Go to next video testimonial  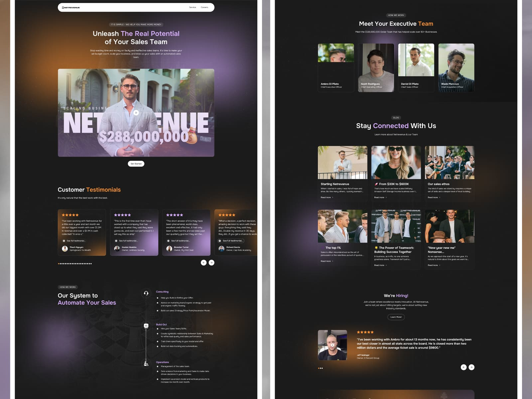(471, 367)
